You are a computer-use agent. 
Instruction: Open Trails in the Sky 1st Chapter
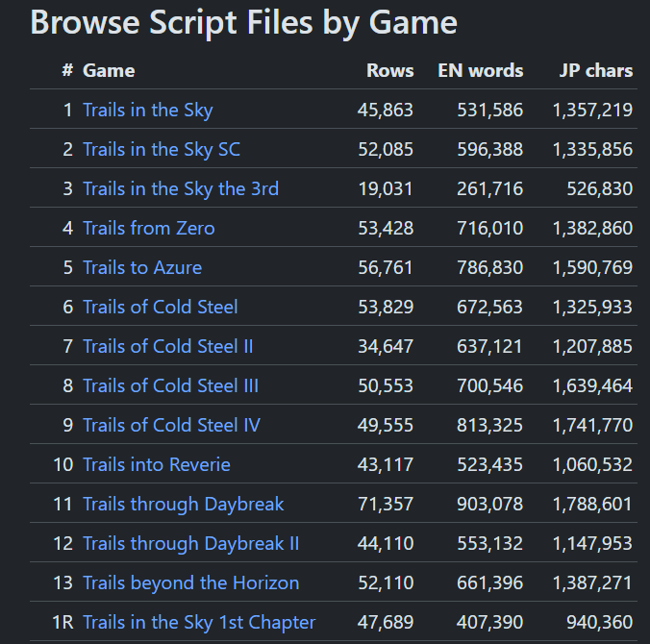pos(199,623)
